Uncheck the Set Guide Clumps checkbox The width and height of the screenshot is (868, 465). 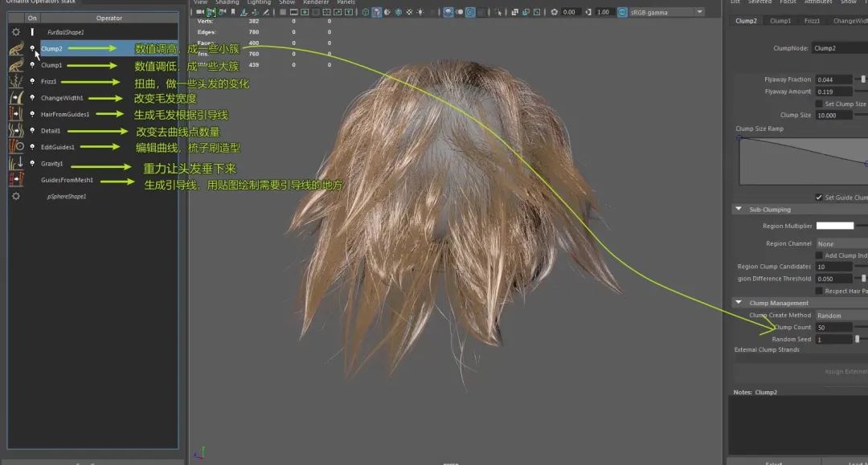coord(819,197)
